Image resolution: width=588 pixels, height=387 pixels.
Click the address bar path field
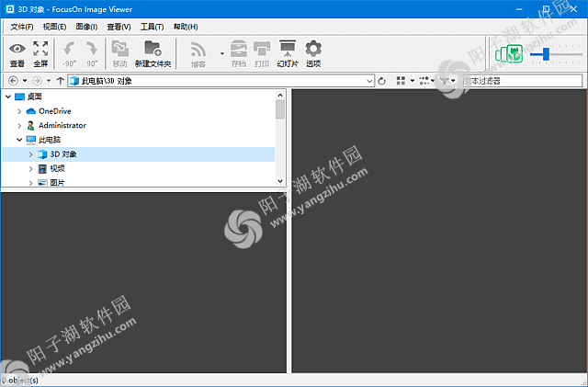(x=221, y=81)
